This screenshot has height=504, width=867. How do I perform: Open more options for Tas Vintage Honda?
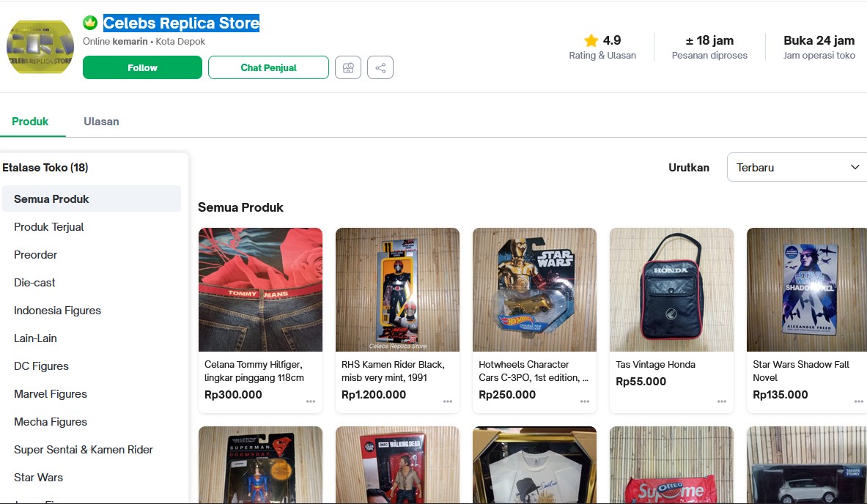pyautogui.click(x=722, y=401)
